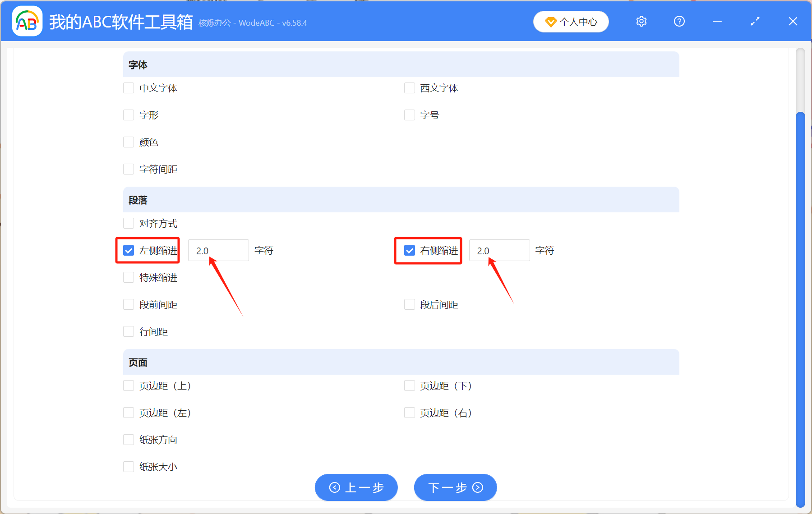
Task: Enable the 页边距（上）checkbox
Action: 129,385
